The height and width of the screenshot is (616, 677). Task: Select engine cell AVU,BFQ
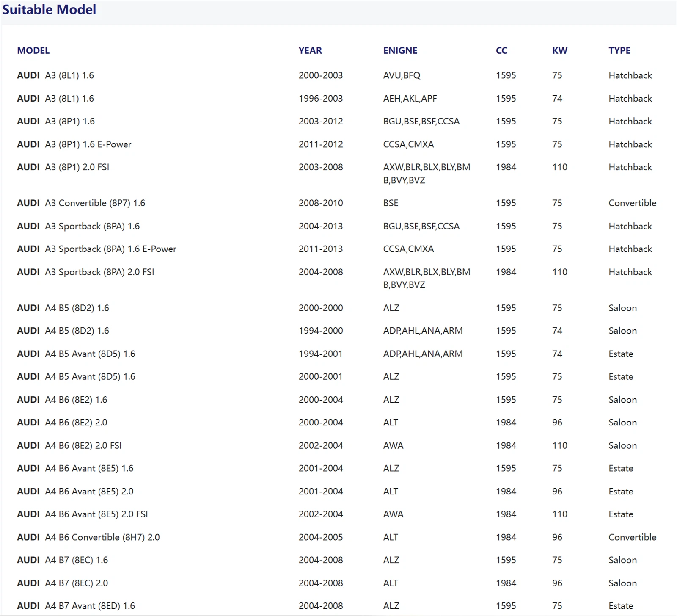[x=402, y=75]
